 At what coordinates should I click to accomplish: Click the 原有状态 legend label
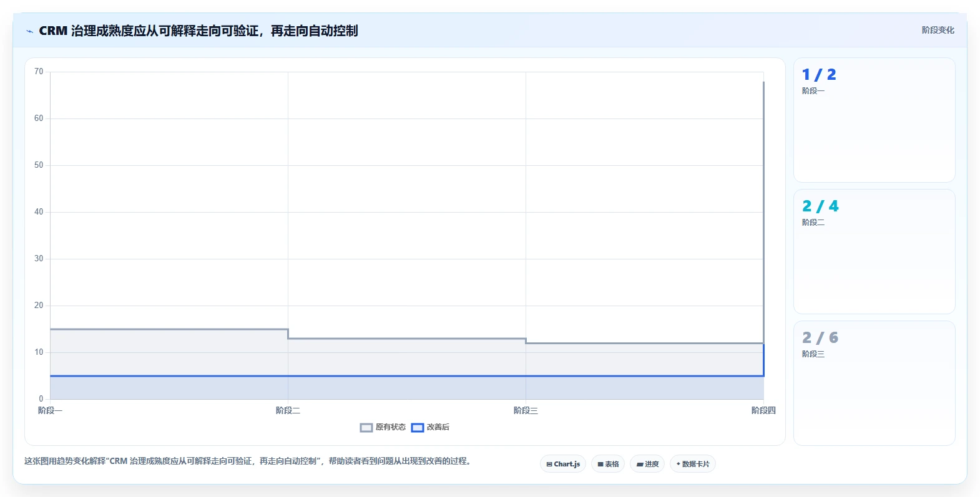tap(391, 427)
